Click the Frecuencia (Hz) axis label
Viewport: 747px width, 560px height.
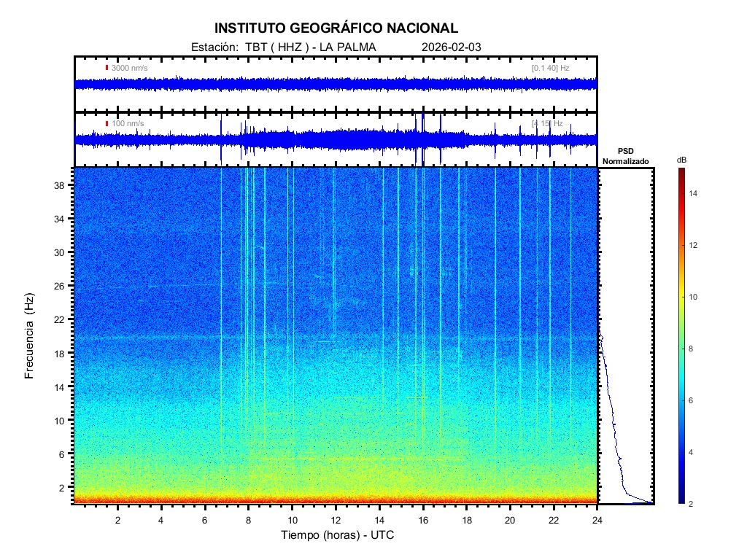30,336
